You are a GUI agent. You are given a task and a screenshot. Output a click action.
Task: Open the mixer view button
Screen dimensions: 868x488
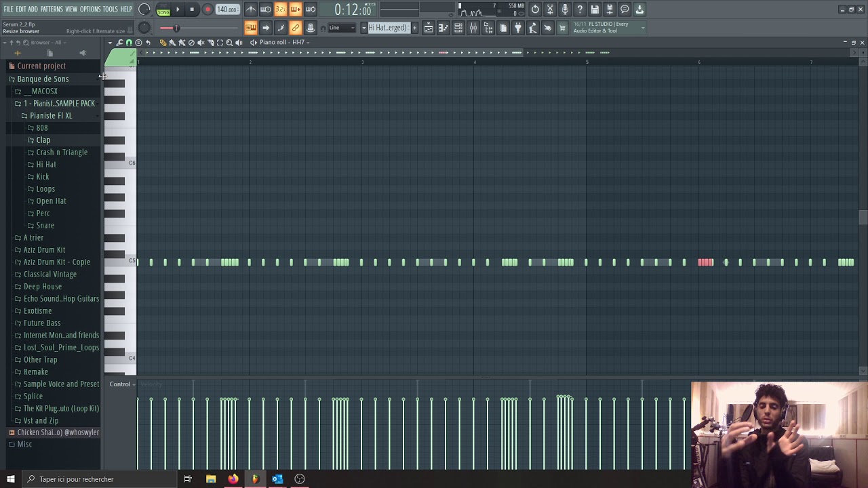(x=473, y=28)
